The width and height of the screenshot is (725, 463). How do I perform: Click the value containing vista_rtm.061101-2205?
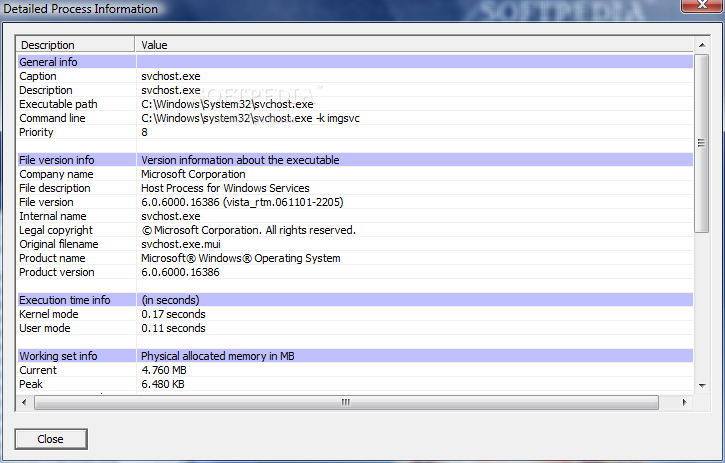tap(242, 202)
